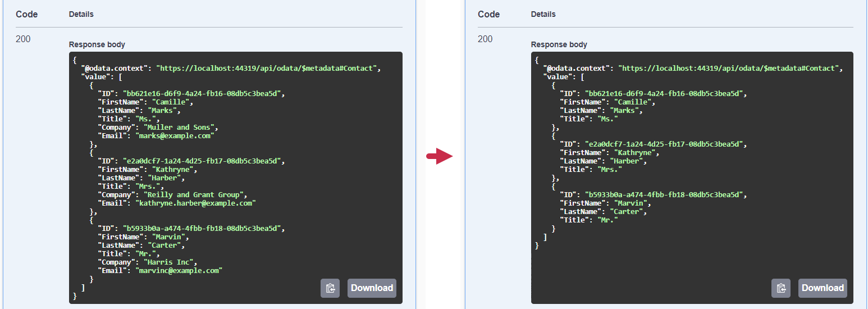Screen dimensions: 868x309
Task: Click the 200 status code in right panel
Action: coord(485,39)
